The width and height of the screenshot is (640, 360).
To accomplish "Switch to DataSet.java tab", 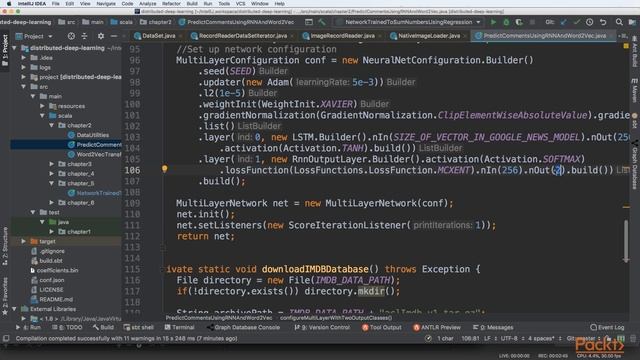I will pyautogui.click(x=158, y=36).
